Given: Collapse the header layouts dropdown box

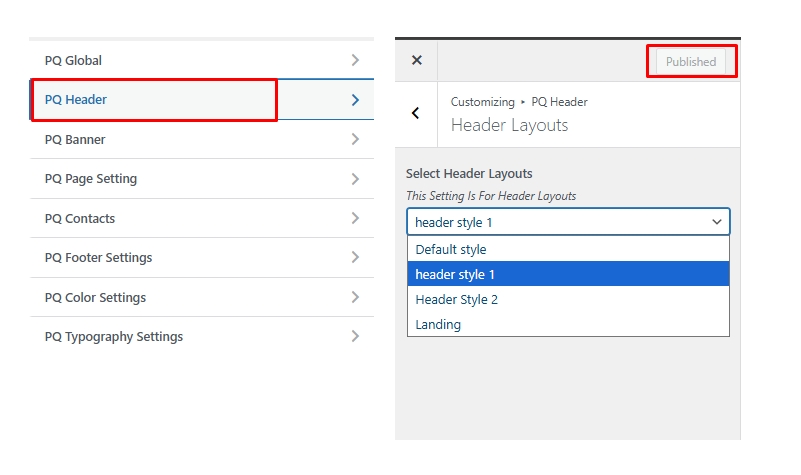Looking at the screenshot, I should 568,222.
